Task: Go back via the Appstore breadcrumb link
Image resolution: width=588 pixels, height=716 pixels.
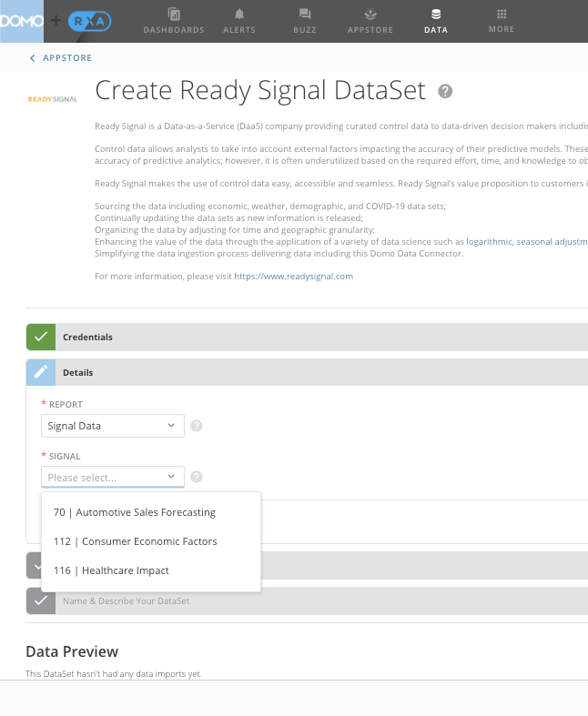Action: pyautogui.click(x=61, y=58)
